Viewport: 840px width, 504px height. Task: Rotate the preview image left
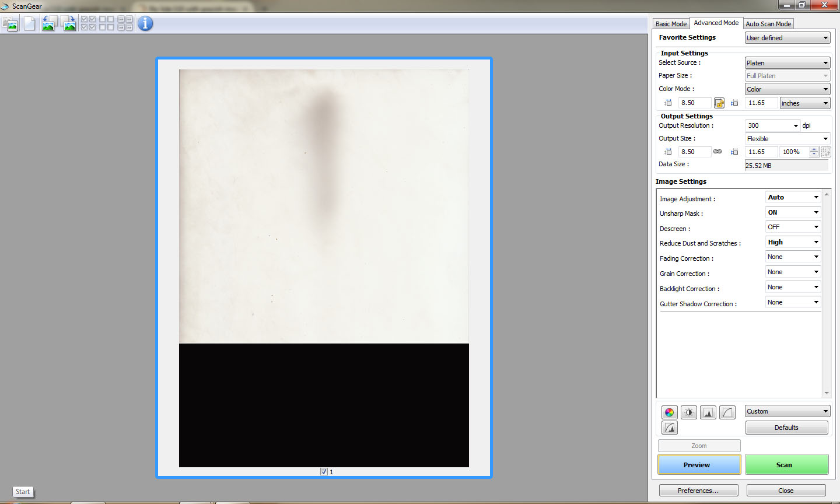(x=48, y=24)
